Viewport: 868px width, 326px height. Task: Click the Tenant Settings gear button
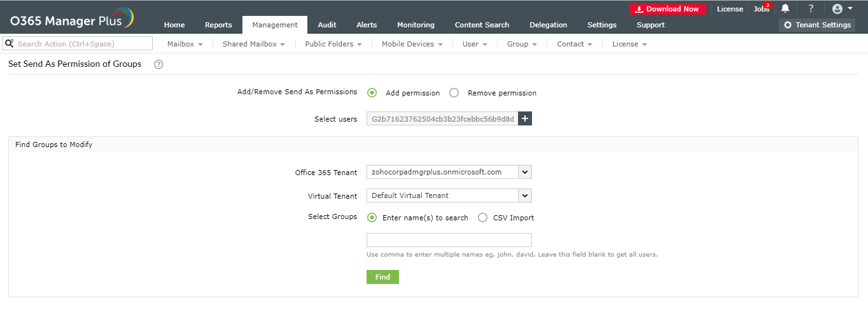(x=817, y=25)
